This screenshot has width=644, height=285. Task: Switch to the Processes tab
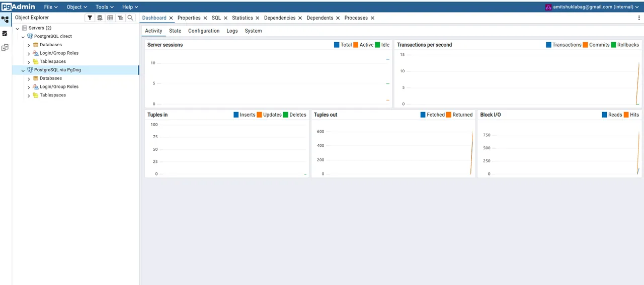(356, 18)
